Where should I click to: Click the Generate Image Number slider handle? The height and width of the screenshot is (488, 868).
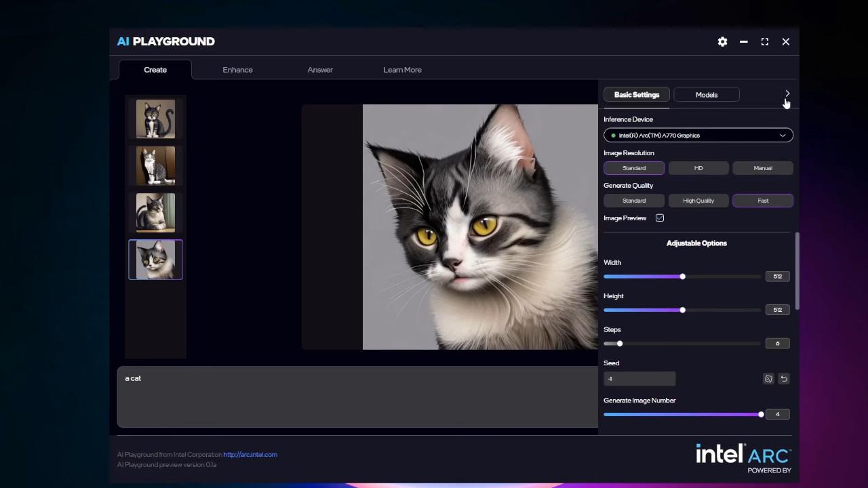[x=761, y=414]
